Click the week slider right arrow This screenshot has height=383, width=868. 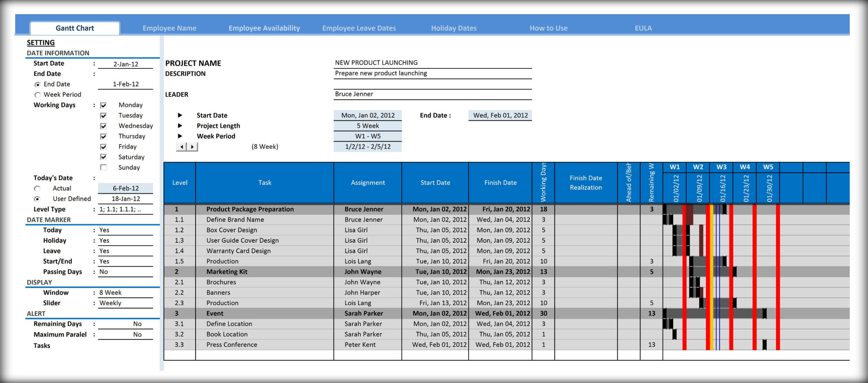(192, 147)
